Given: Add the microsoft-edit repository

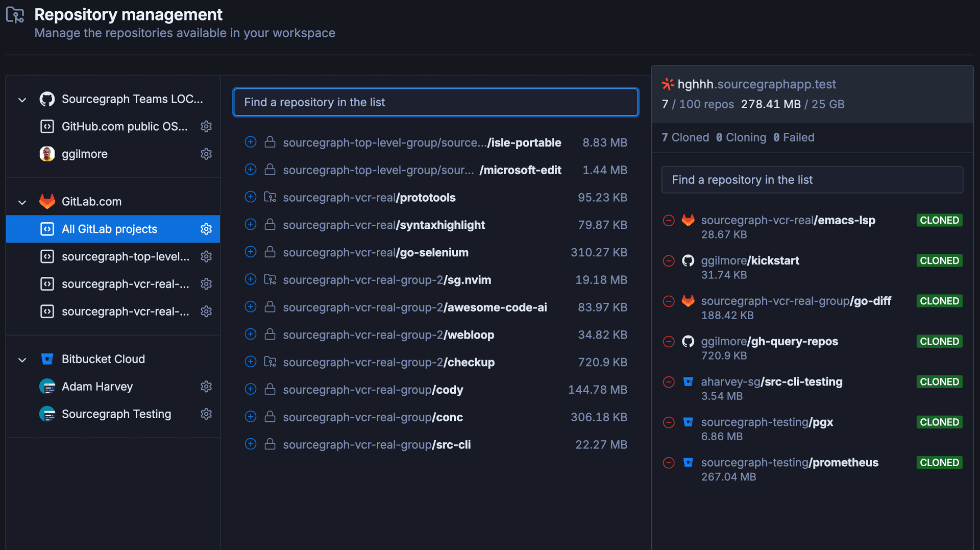Looking at the screenshot, I should (250, 170).
